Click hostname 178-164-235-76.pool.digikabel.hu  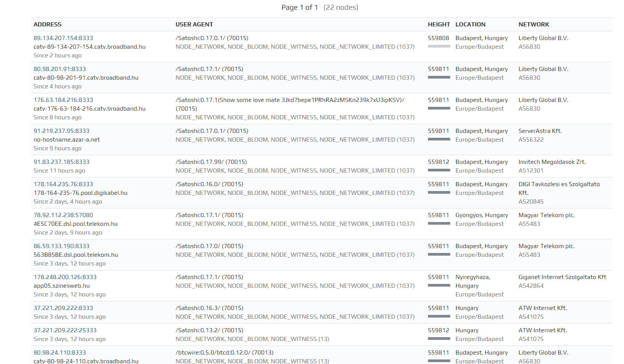(80, 193)
